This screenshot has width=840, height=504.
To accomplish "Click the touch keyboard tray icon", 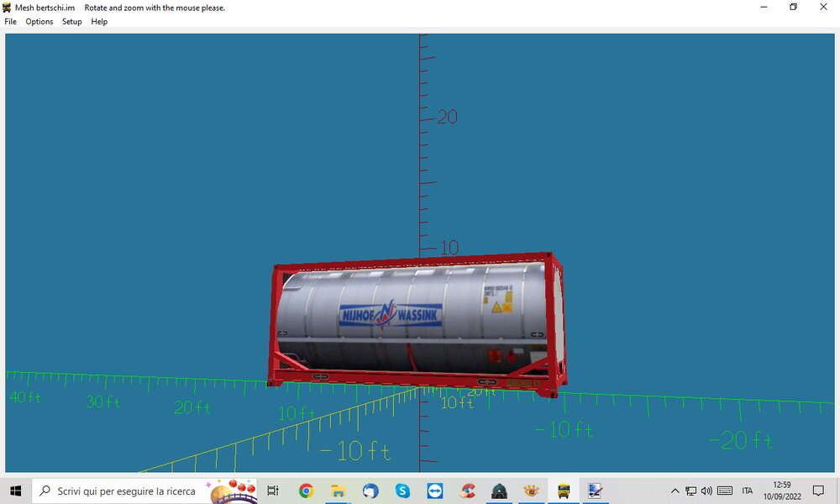I will 725,491.
